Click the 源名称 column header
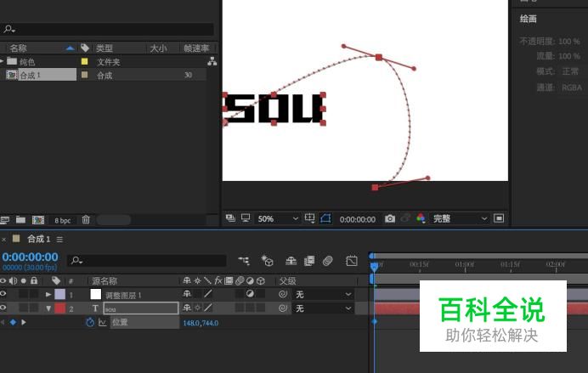 [105, 280]
